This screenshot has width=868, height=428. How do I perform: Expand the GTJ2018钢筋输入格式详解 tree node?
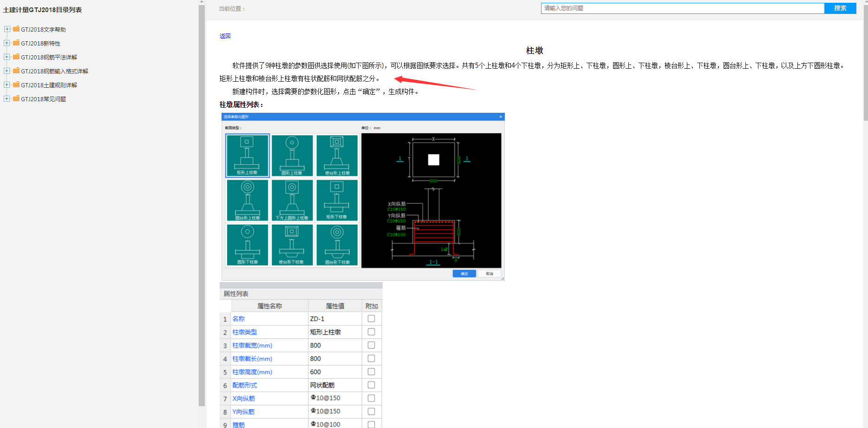click(x=7, y=71)
